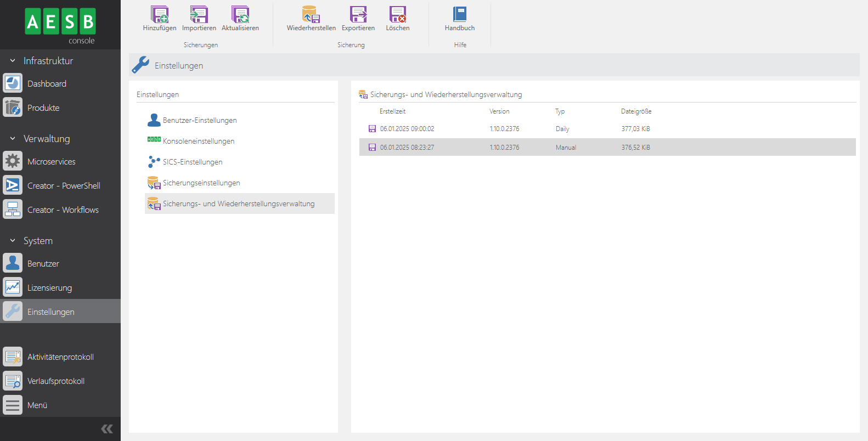Open SICS-Einstellungen

coord(192,162)
